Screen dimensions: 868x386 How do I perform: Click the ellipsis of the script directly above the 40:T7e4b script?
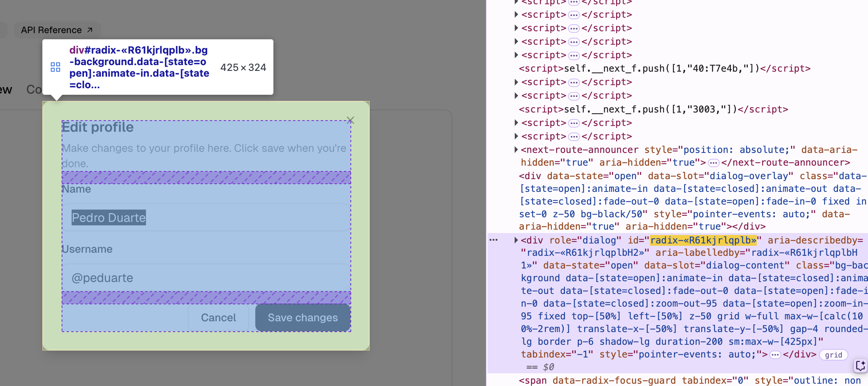[574, 55]
